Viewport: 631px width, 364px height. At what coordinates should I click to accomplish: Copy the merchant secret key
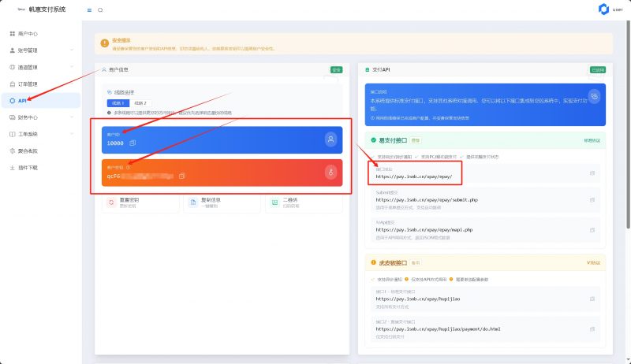point(182,176)
